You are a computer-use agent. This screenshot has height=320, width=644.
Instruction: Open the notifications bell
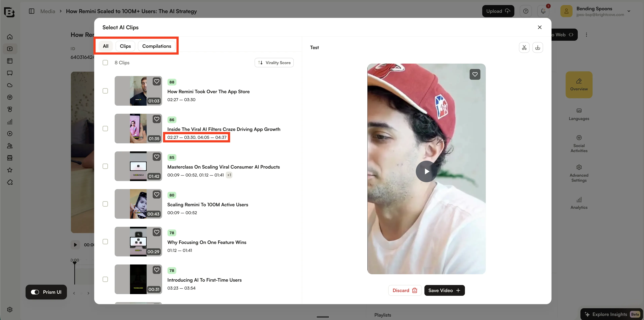[x=543, y=11]
